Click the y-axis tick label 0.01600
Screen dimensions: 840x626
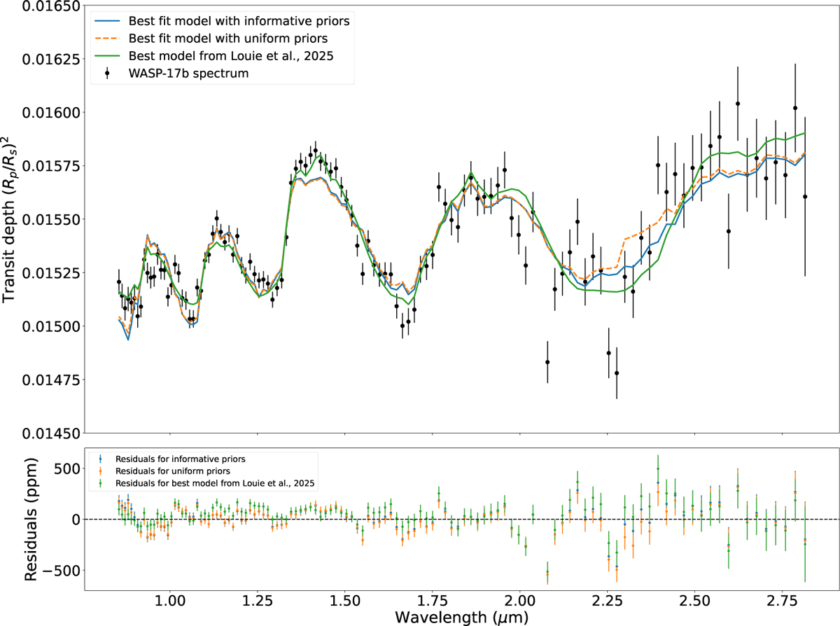(x=51, y=112)
